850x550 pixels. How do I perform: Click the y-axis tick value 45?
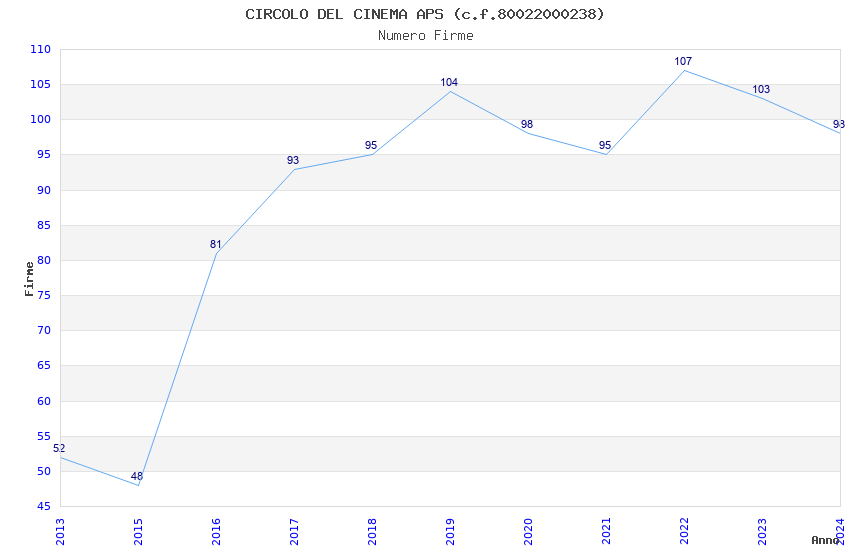tap(44, 507)
